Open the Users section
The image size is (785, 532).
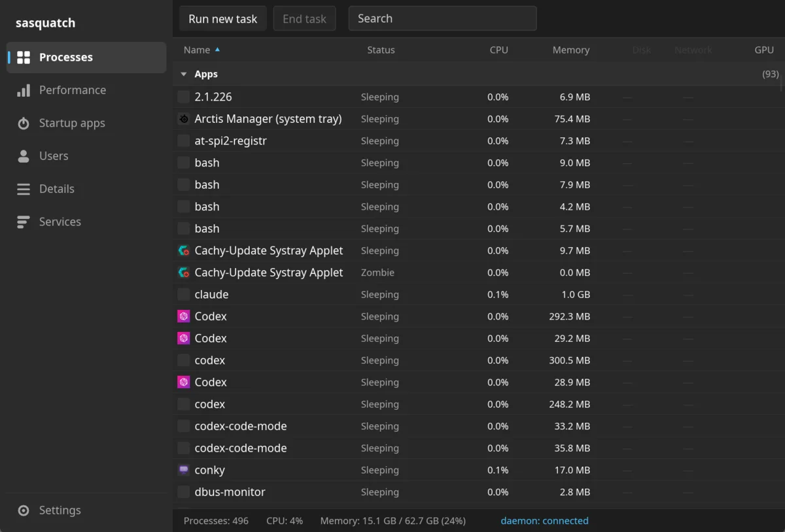pos(86,156)
